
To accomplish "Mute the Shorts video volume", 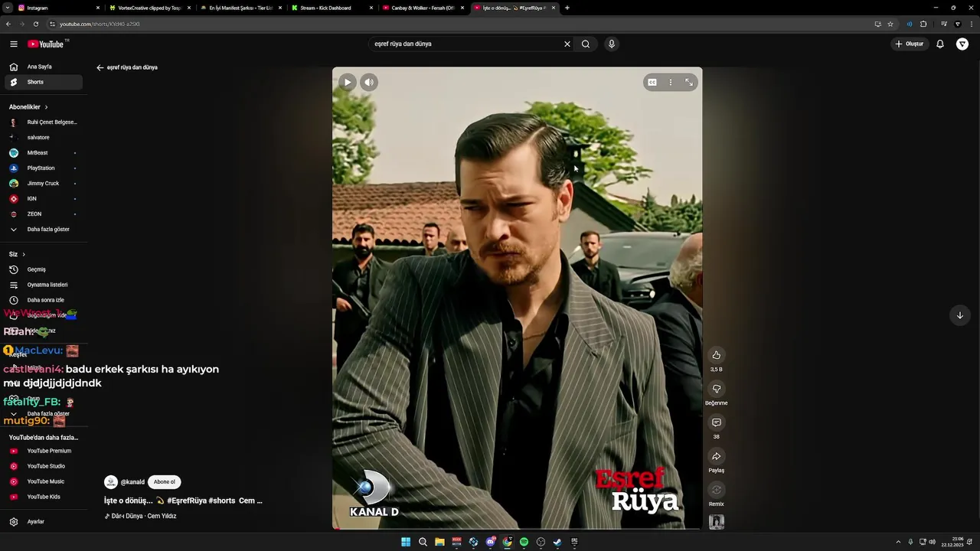I will tap(369, 82).
